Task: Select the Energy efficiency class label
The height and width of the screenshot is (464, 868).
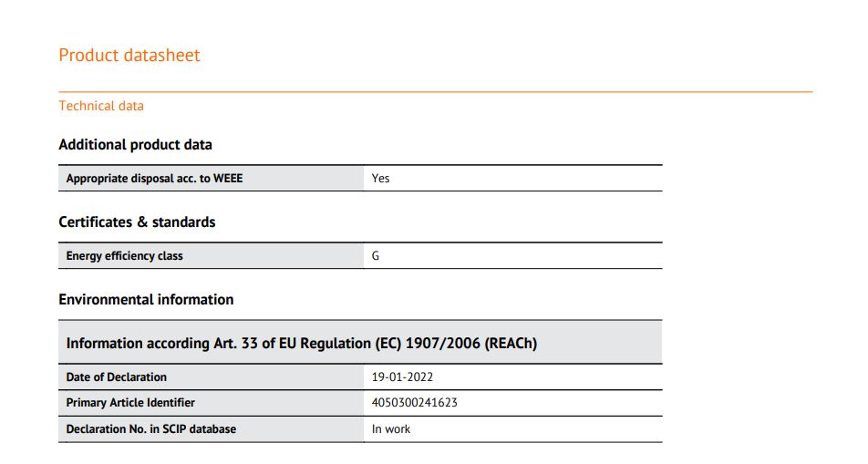Action: pyautogui.click(x=125, y=256)
